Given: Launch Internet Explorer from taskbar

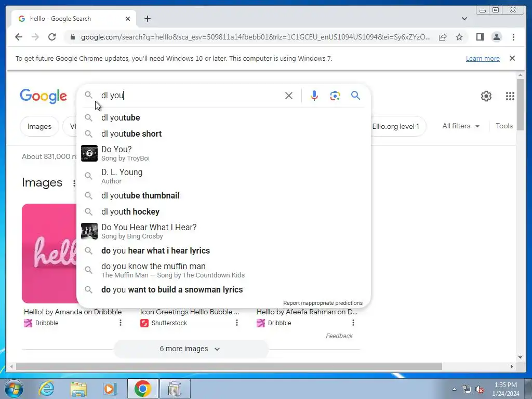Looking at the screenshot, I should point(46,389).
